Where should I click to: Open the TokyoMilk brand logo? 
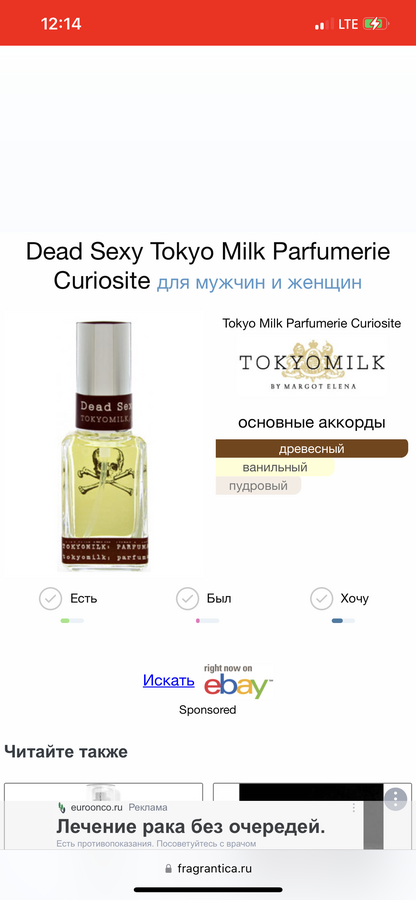coord(312,365)
